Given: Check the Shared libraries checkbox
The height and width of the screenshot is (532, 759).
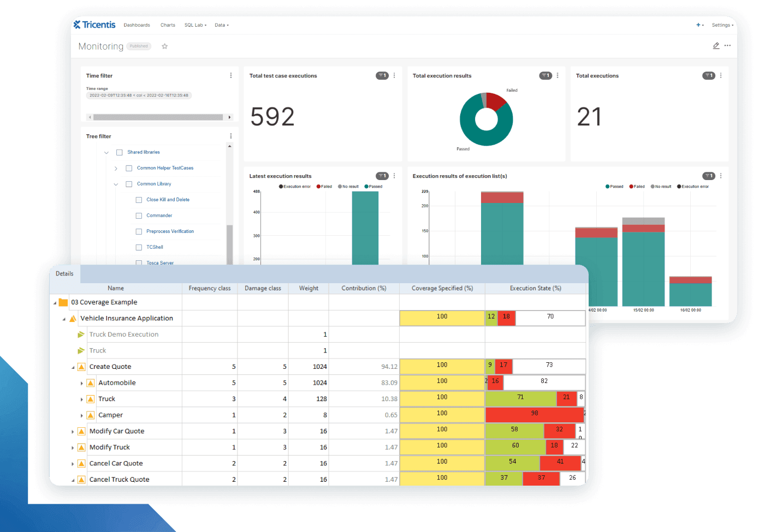Looking at the screenshot, I should (120, 152).
